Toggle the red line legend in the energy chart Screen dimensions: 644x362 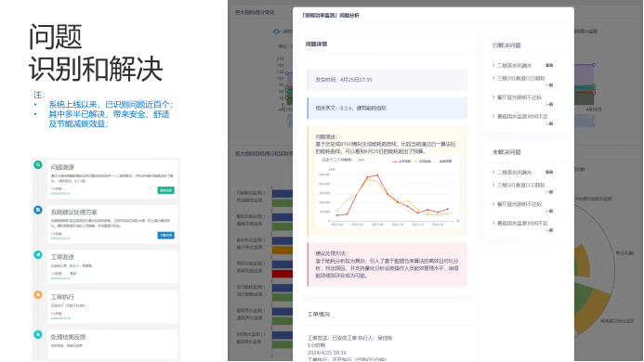(x=401, y=162)
